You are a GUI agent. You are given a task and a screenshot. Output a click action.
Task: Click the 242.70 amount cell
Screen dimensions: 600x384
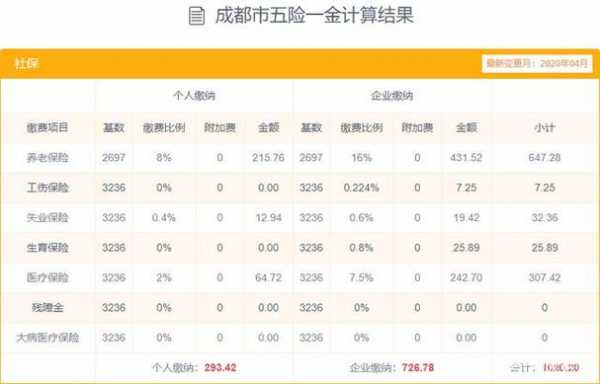point(466,277)
